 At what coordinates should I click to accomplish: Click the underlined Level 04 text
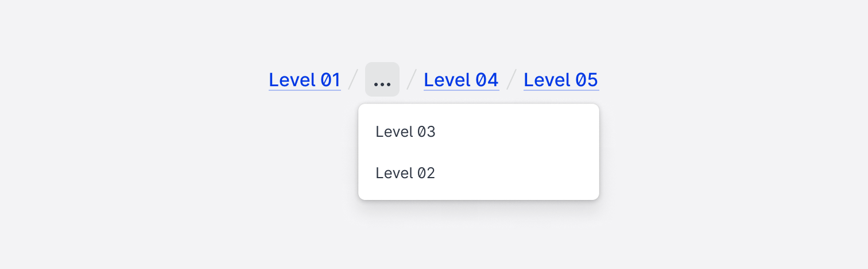(x=461, y=80)
